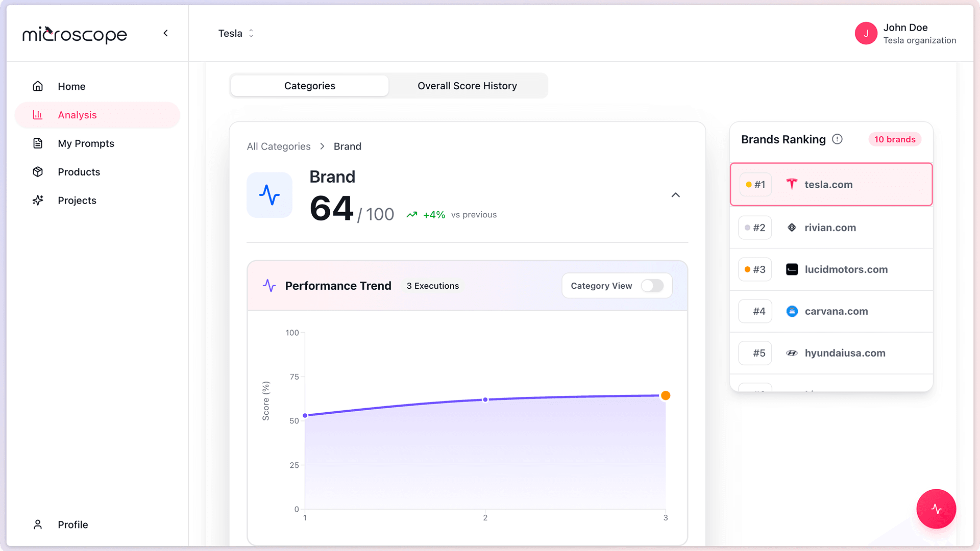The image size is (980, 551).
Task: Toggle the Category View switch
Action: coord(652,286)
